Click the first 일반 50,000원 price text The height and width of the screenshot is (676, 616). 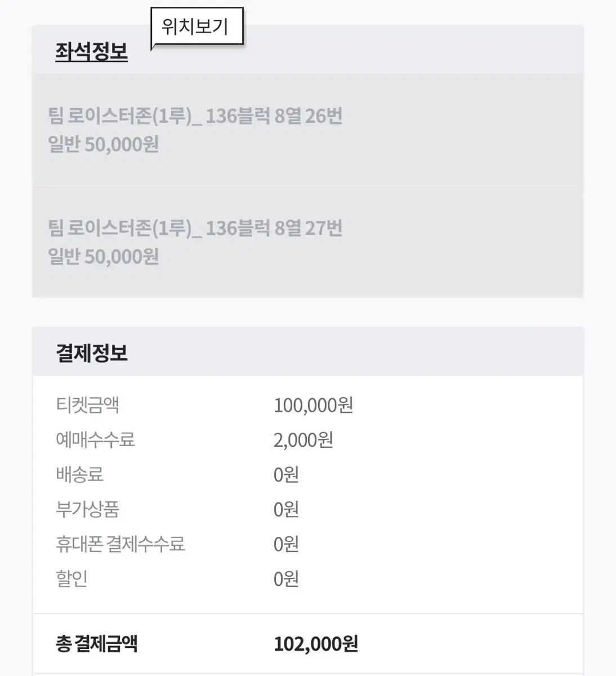tap(104, 144)
